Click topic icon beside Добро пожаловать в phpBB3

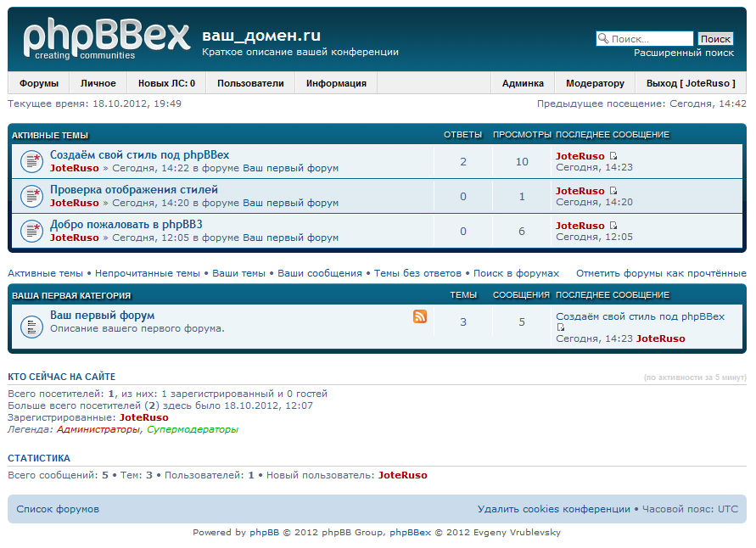[31, 231]
